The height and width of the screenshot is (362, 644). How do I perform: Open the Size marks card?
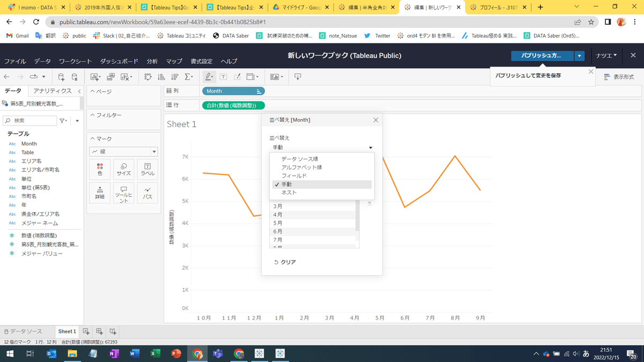coord(124,169)
